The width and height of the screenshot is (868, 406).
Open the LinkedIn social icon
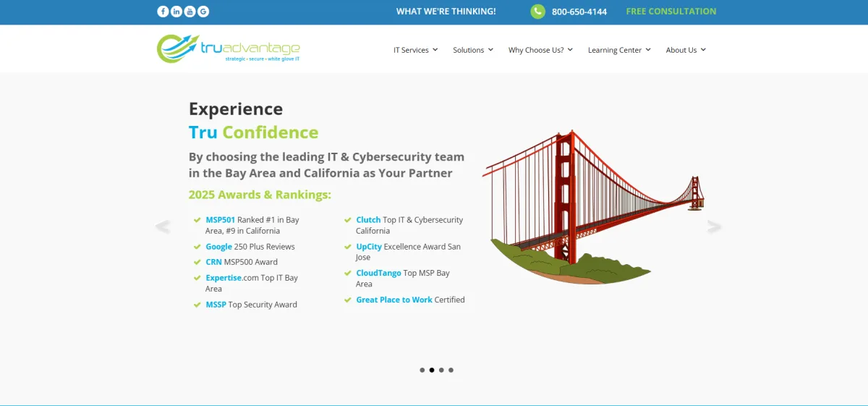pos(176,12)
